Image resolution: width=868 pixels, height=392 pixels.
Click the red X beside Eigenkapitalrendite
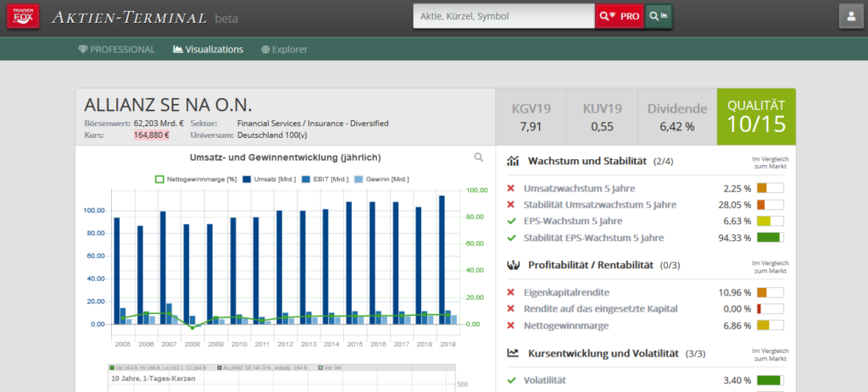pyautogui.click(x=511, y=292)
